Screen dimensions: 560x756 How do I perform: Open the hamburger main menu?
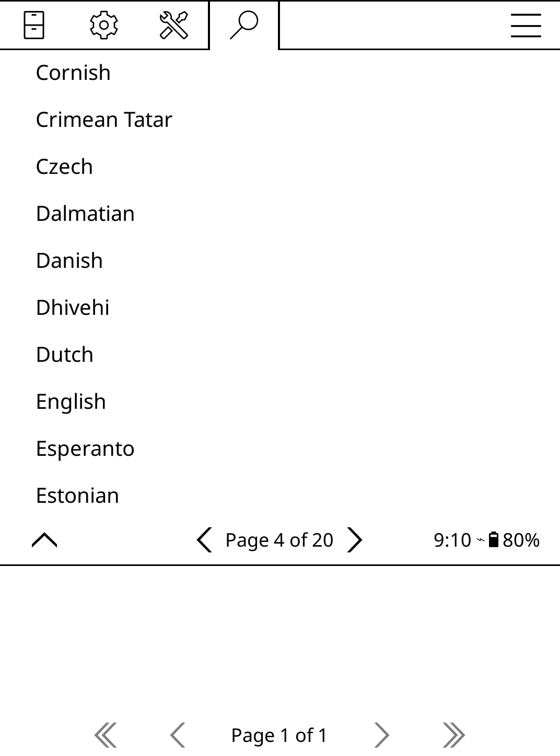point(526,25)
